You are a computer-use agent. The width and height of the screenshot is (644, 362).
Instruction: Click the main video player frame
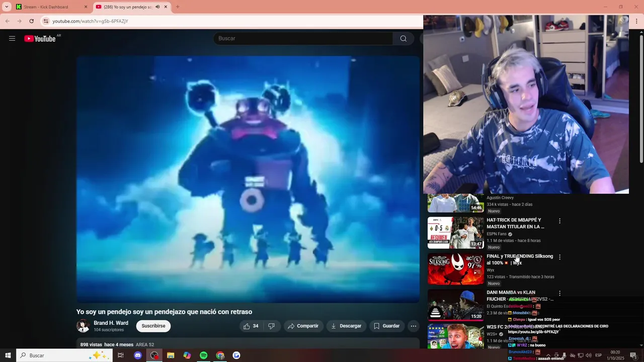click(x=248, y=179)
